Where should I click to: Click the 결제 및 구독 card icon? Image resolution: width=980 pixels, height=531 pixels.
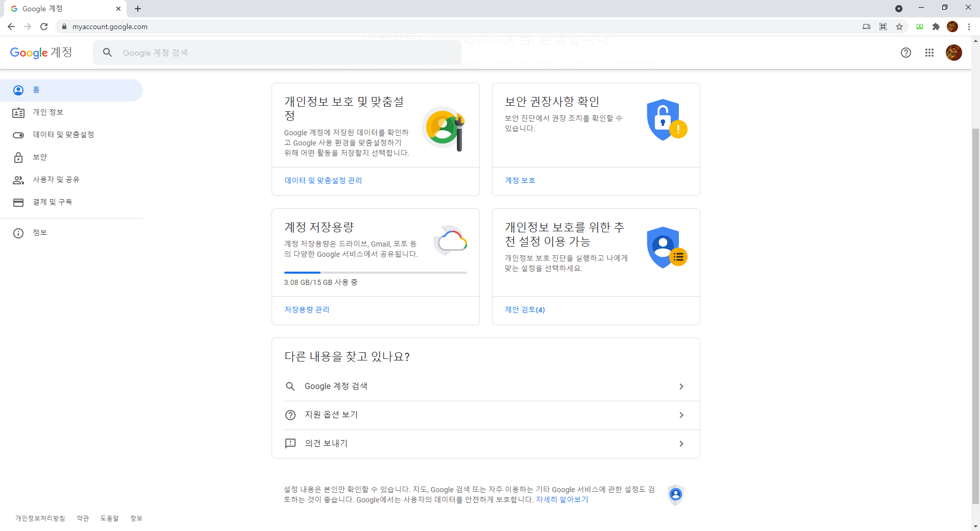pos(18,202)
